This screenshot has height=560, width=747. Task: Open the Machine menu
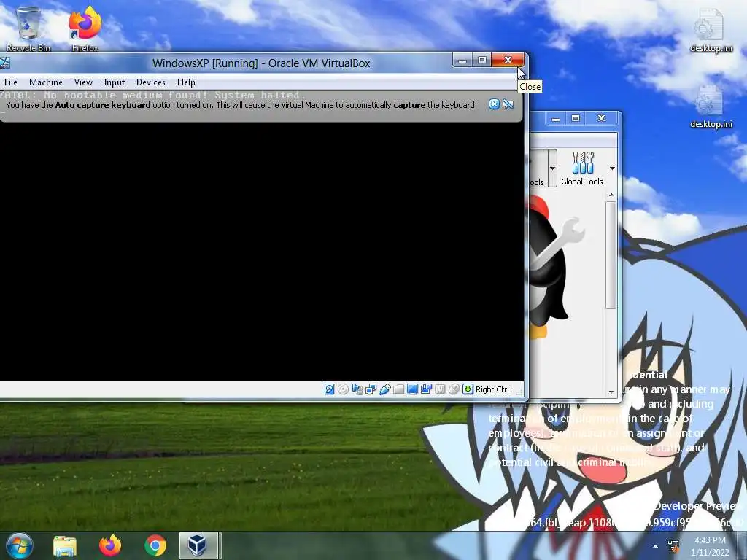click(46, 82)
